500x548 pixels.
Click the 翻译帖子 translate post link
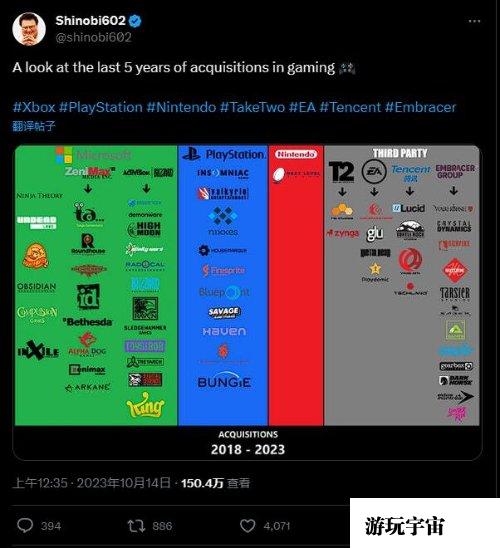tap(34, 126)
